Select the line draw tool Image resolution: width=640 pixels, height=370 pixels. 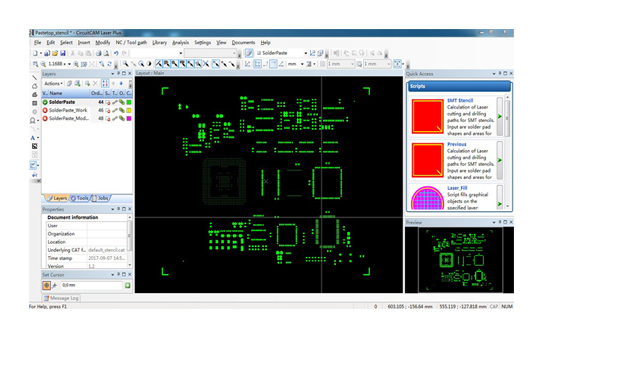pos(35,78)
